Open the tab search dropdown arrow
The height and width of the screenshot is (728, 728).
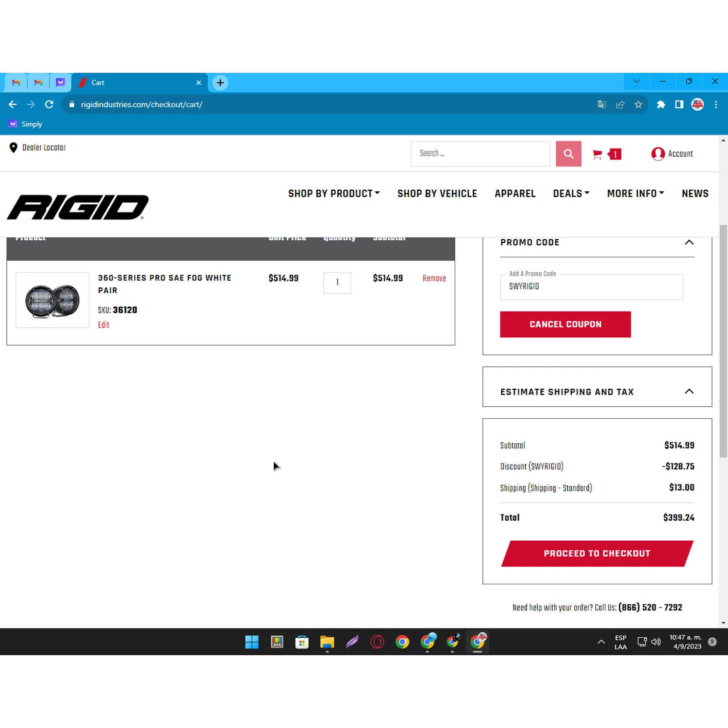(x=637, y=82)
